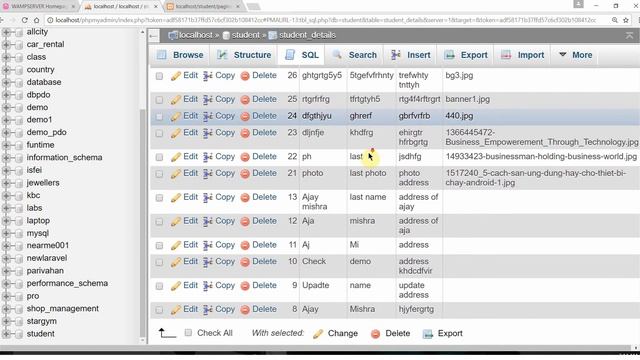Bookmark page with the star icon
Image resolution: width=640 pixels, height=360 pixels.
pos(626,20)
